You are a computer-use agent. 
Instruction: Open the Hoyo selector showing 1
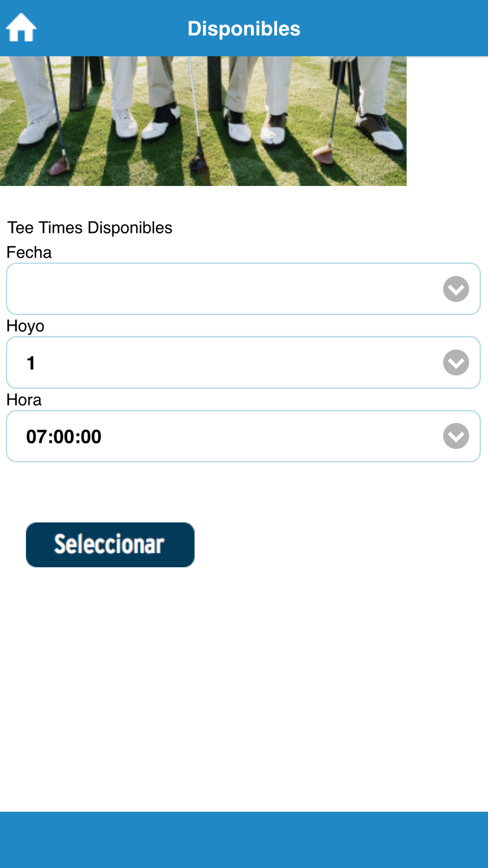(x=243, y=363)
